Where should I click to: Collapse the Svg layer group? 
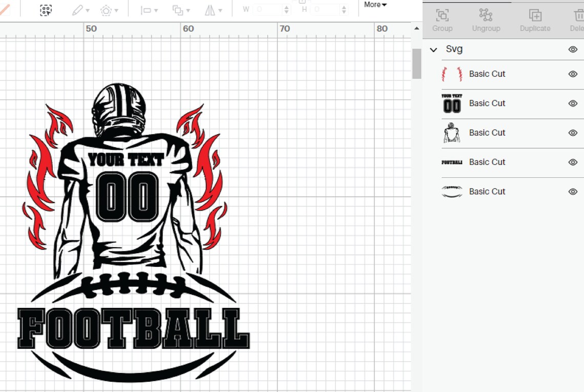(433, 49)
